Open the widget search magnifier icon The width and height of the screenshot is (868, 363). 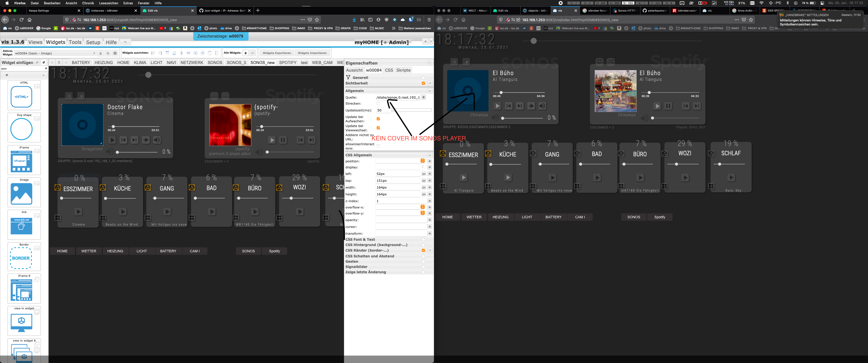point(37,63)
